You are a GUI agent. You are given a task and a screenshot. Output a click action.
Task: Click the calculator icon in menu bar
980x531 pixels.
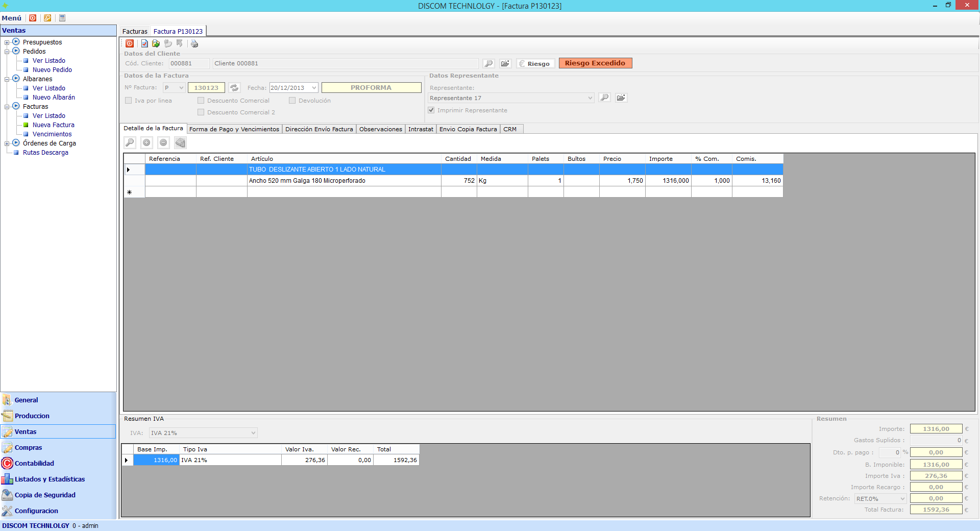click(62, 18)
